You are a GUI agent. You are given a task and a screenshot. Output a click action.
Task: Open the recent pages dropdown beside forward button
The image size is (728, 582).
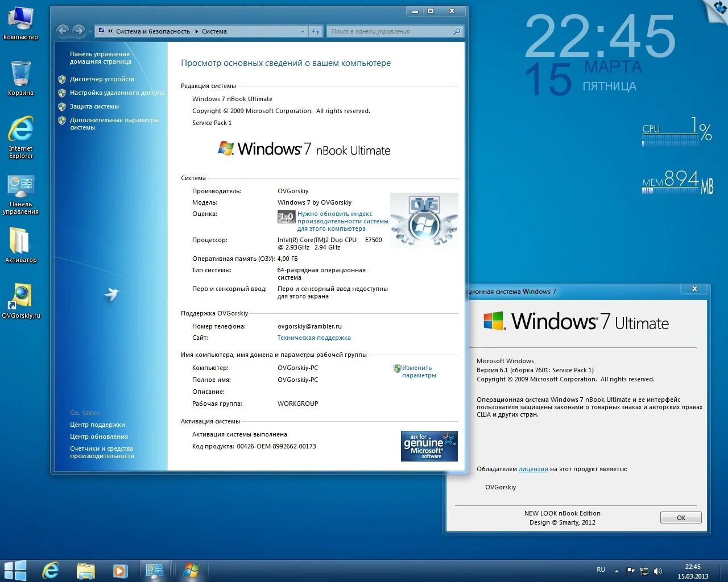pos(90,31)
